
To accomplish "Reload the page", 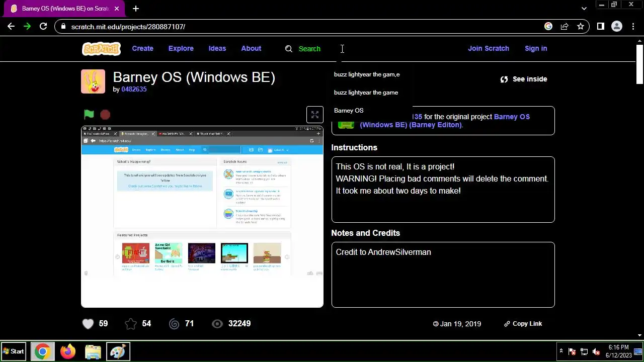I will (43, 27).
